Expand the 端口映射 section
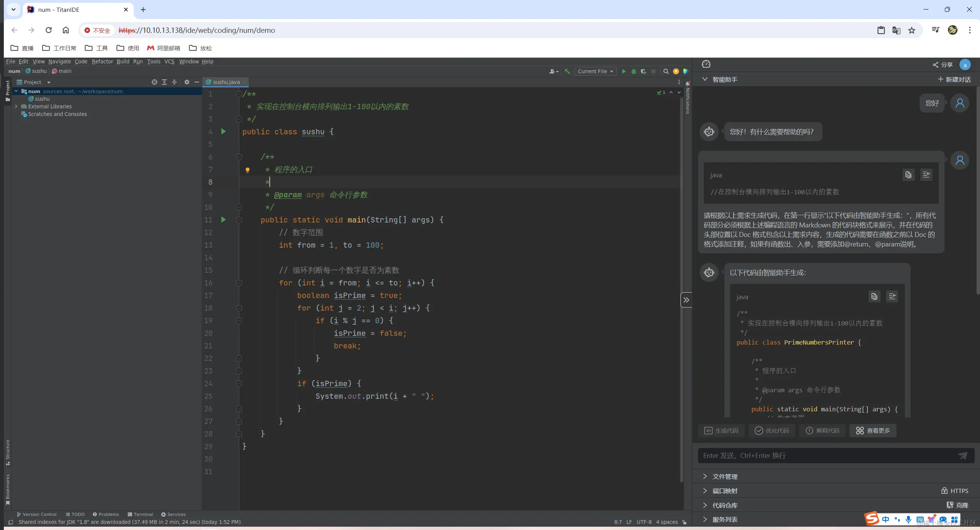 705,491
